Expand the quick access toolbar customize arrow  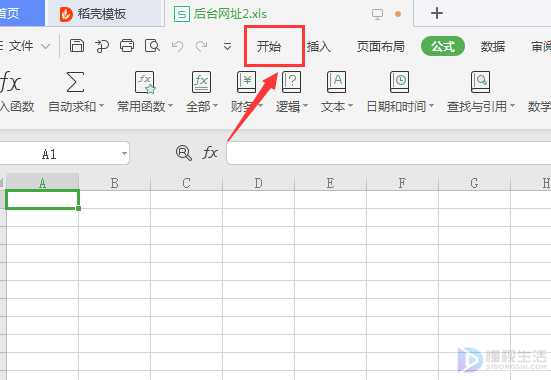point(228,46)
